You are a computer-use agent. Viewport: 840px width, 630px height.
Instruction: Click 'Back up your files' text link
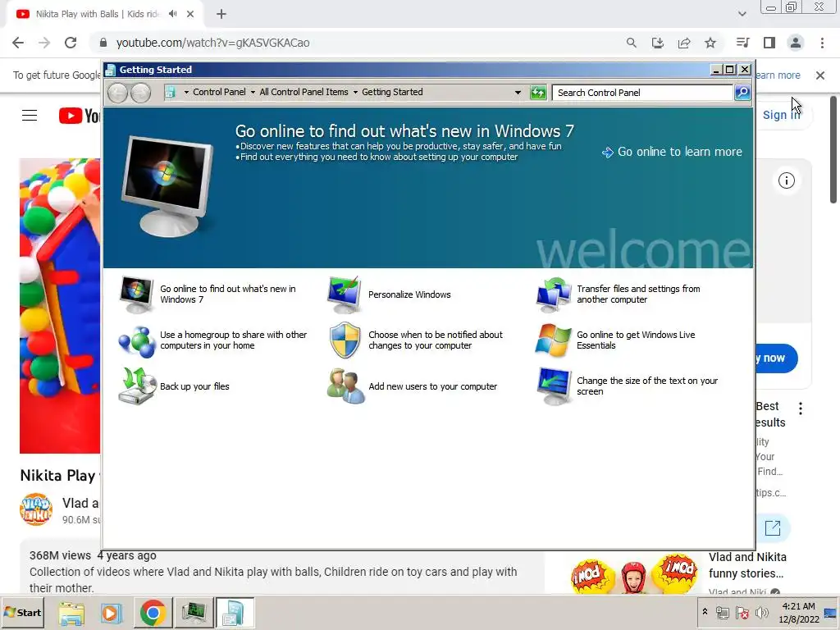(194, 386)
